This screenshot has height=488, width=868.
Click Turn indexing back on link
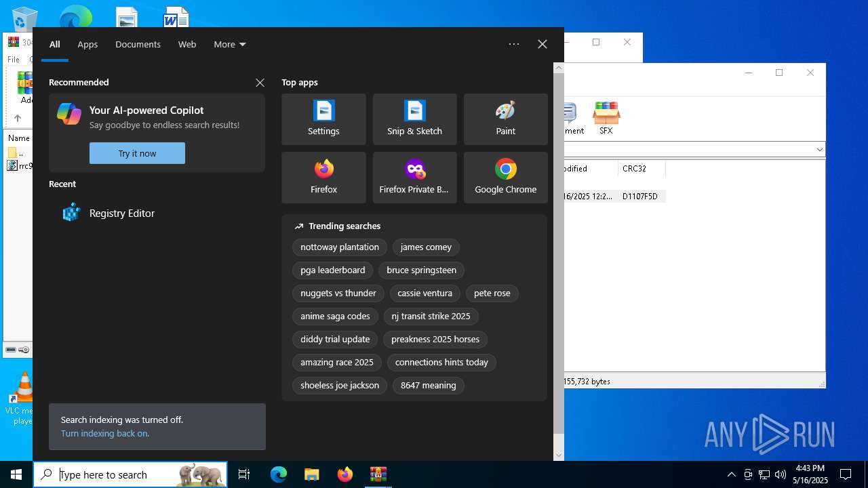click(x=105, y=433)
